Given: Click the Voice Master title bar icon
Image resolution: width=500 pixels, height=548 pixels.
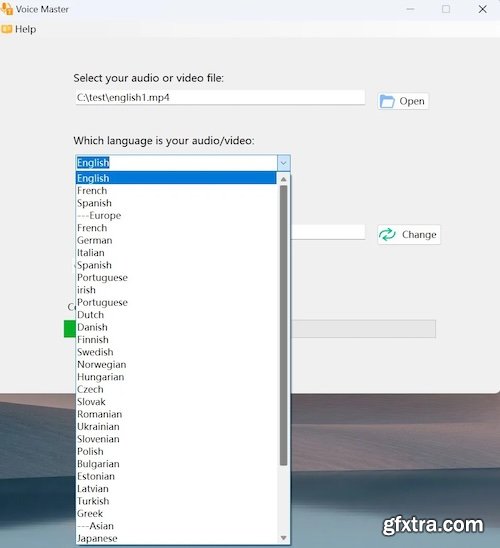Looking at the screenshot, I should [x=7, y=8].
